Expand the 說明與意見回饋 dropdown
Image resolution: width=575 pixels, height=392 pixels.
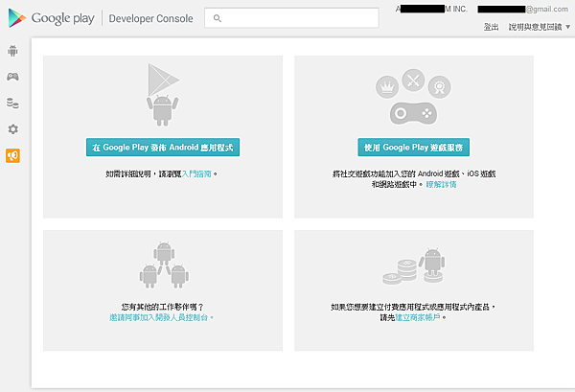[539, 27]
